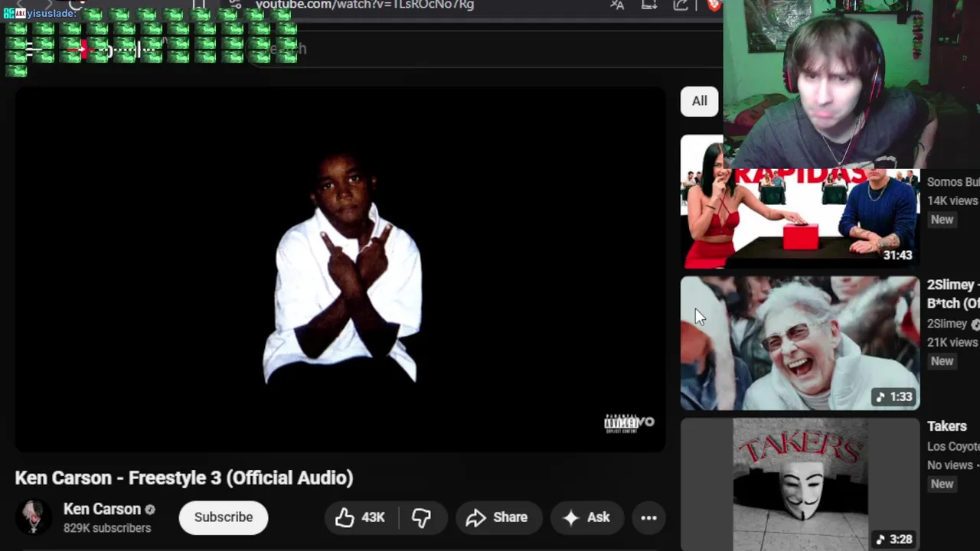The height and width of the screenshot is (551, 980).
Task: Click the New badge under 14K views
Action: [x=942, y=220]
